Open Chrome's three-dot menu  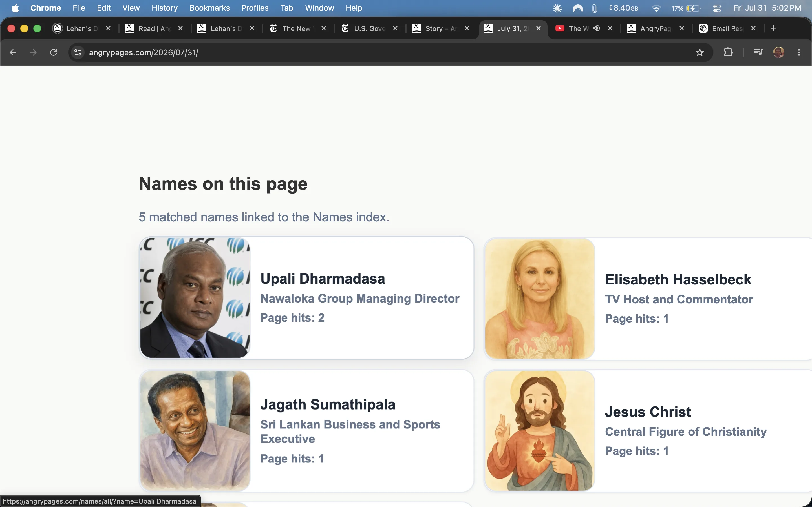pyautogui.click(x=799, y=52)
